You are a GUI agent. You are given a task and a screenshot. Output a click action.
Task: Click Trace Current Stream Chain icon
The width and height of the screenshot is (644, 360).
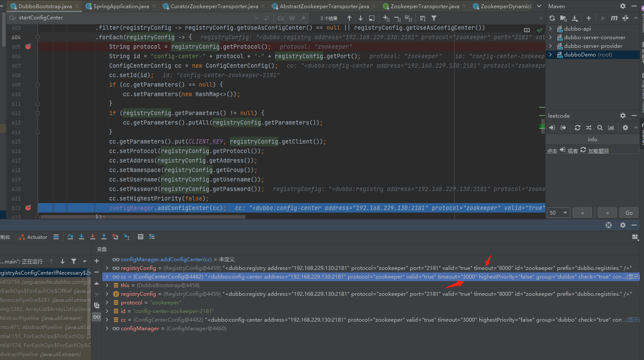pos(152,237)
